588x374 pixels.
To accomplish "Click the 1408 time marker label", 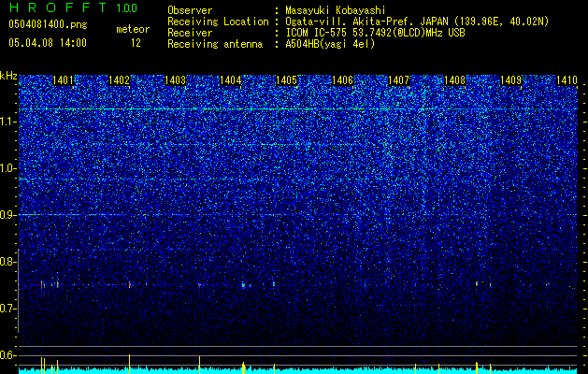I will coord(454,80).
